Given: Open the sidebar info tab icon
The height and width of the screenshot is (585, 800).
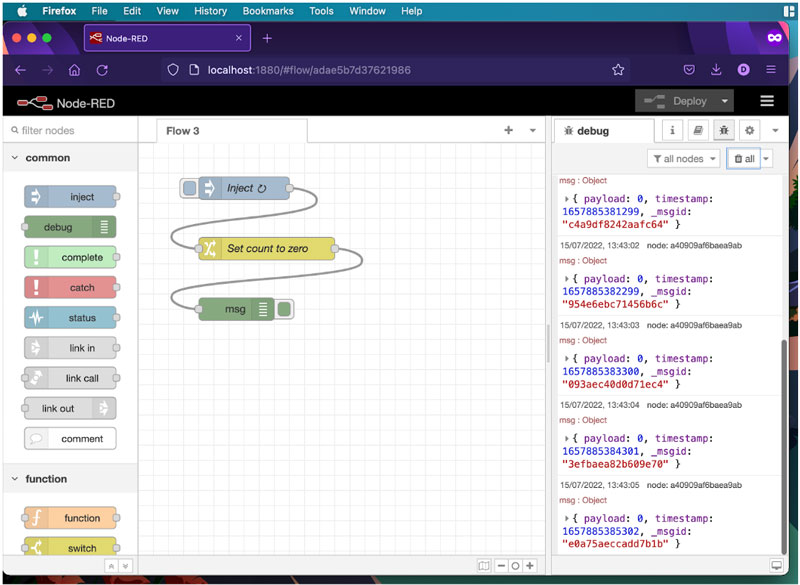Looking at the screenshot, I should coord(672,131).
